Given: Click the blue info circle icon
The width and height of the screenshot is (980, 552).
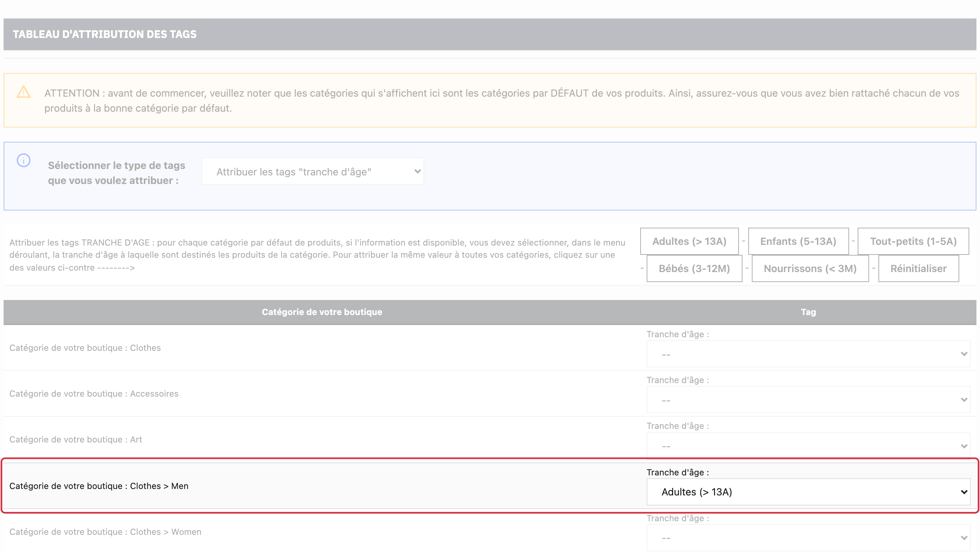Looking at the screenshot, I should (24, 160).
